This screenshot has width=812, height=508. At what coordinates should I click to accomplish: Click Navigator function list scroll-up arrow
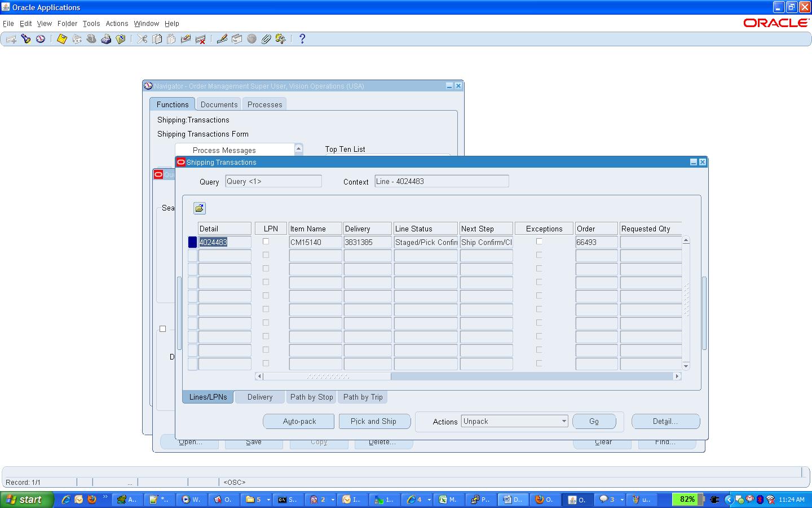[299, 148]
